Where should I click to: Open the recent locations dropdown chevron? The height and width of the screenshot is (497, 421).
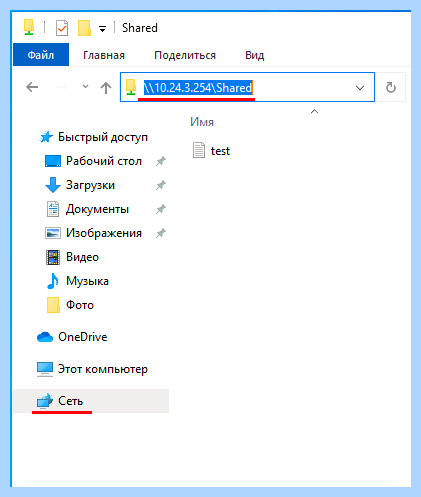(x=85, y=87)
